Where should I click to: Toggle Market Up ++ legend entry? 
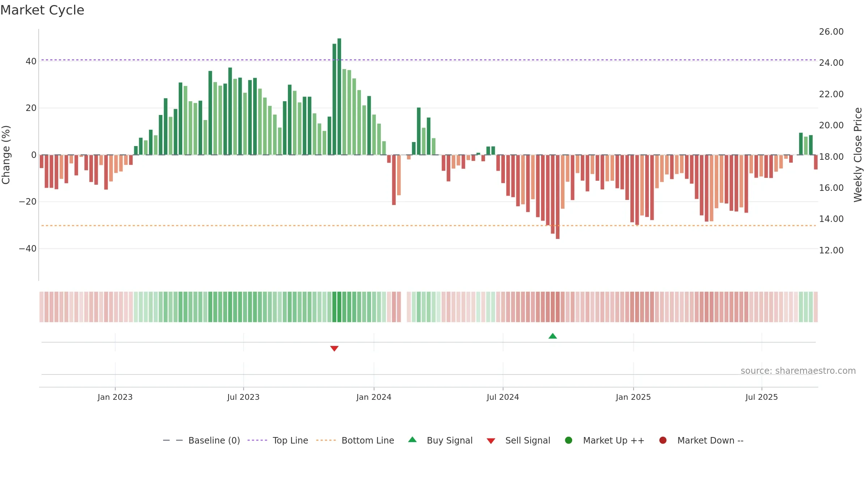pyautogui.click(x=605, y=440)
